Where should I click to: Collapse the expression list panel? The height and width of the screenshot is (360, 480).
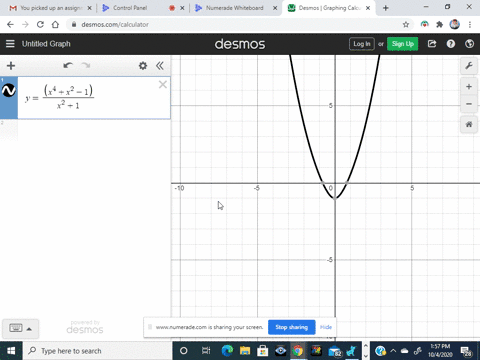coord(160,66)
